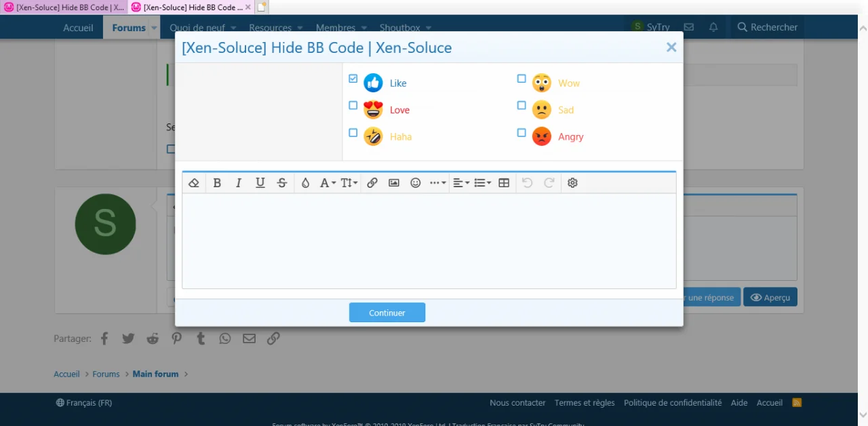Undo the last editor action

(x=527, y=182)
